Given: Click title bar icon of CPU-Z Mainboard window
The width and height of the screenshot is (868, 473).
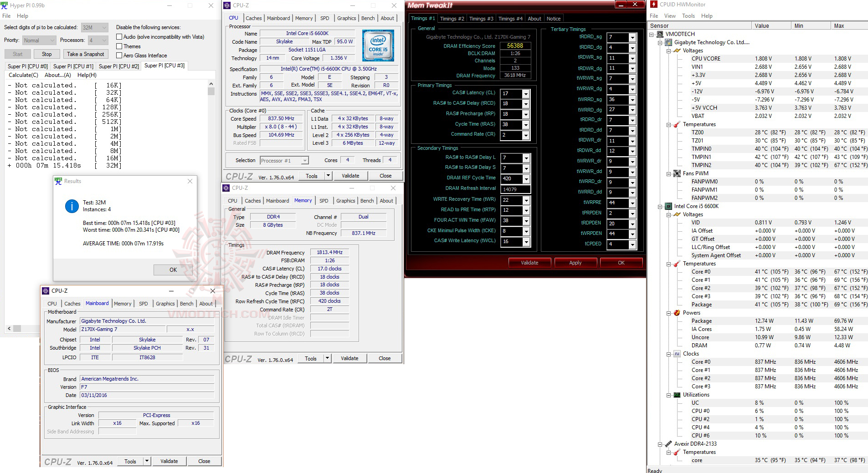Looking at the screenshot, I should [46, 291].
